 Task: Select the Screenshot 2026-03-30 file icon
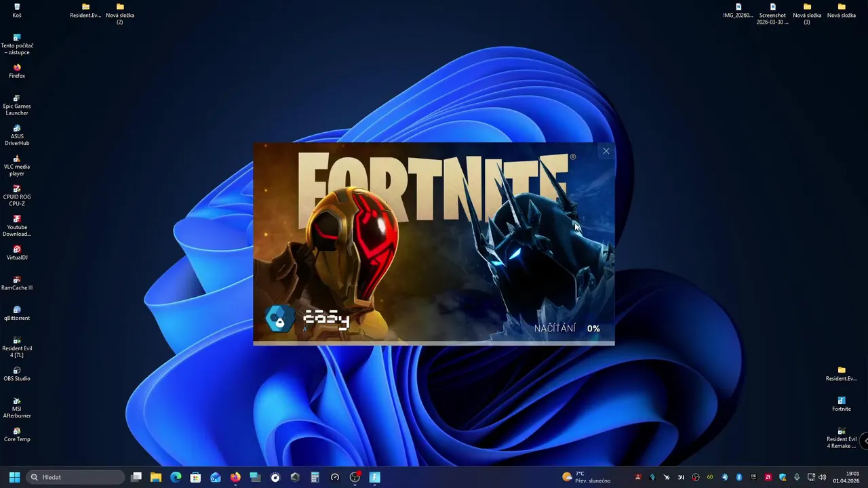[772, 14]
